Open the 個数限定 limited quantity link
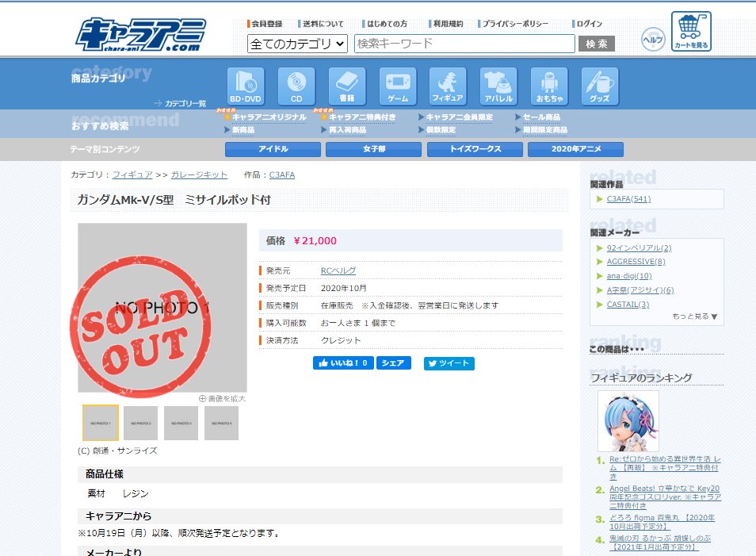Viewport: 756px width, 556px height. click(441, 130)
